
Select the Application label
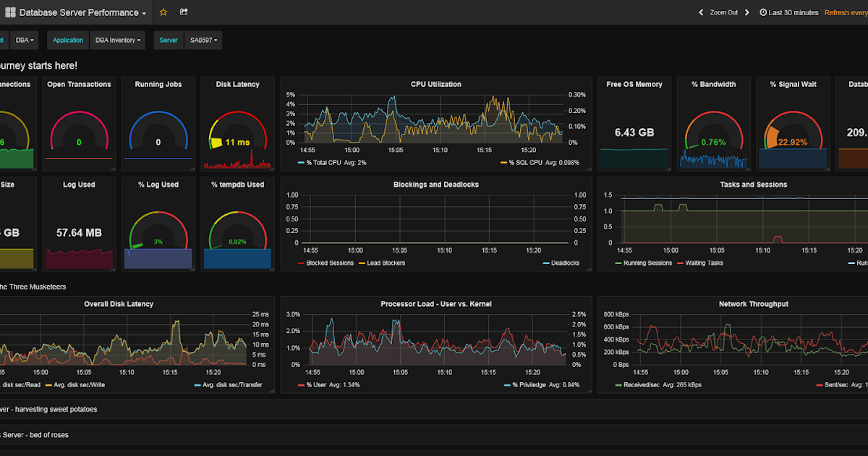tap(67, 40)
